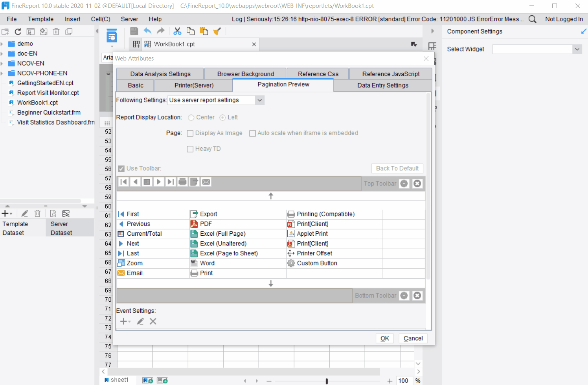Screen dimensions: 588x385
Task: Click the gear icon next to Top Toolbar
Action: (404, 183)
